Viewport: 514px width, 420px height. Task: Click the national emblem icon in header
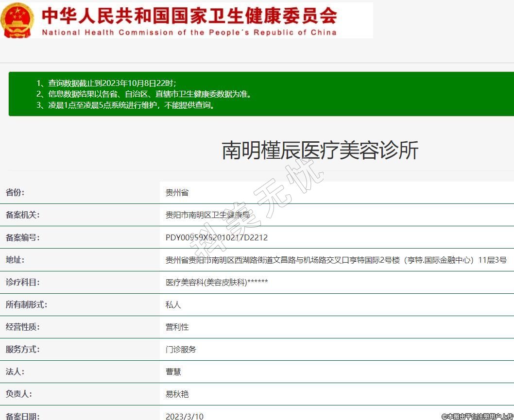point(17,20)
